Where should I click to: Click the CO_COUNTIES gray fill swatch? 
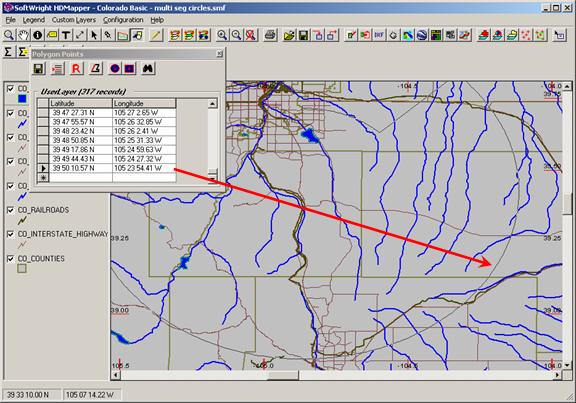[x=22, y=269]
